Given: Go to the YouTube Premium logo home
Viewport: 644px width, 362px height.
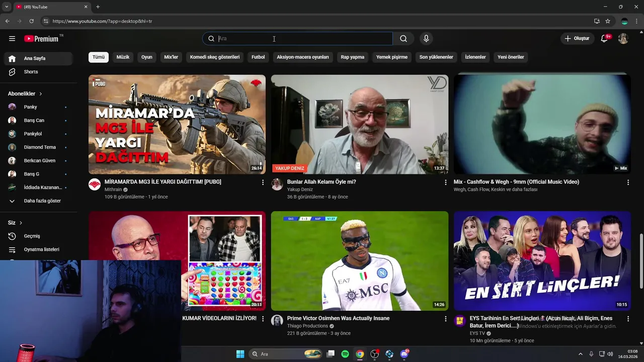Looking at the screenshot, I should point(41,39).
